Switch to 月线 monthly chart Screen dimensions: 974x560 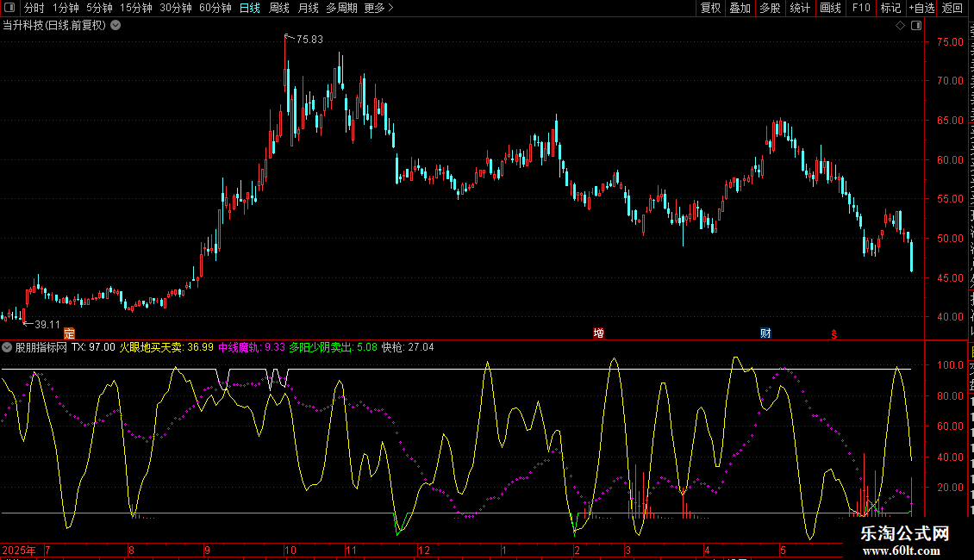(x=308, y=8)
